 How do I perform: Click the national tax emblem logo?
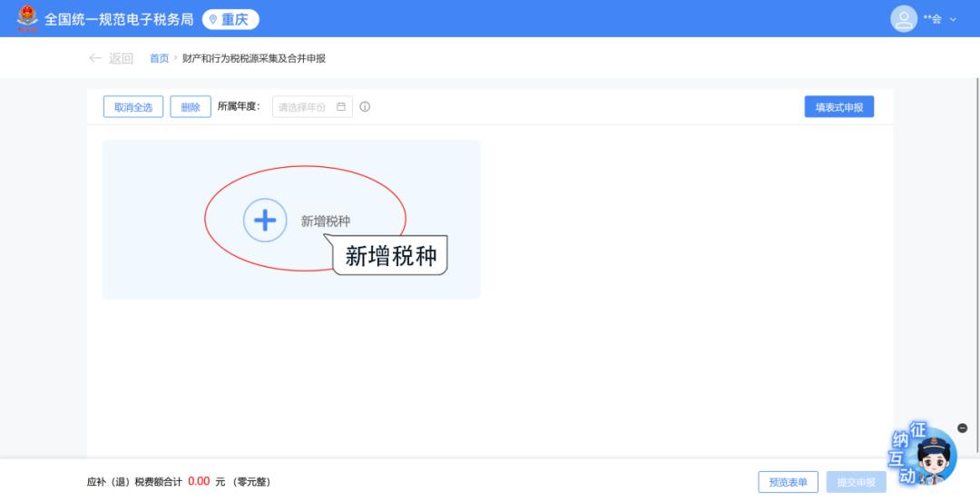coord(27,19)
